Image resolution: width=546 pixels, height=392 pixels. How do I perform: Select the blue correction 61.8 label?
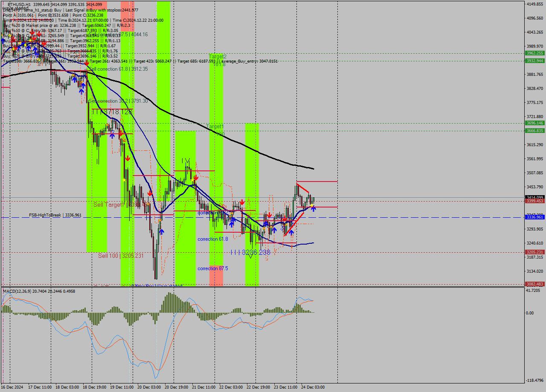(213, 239)
